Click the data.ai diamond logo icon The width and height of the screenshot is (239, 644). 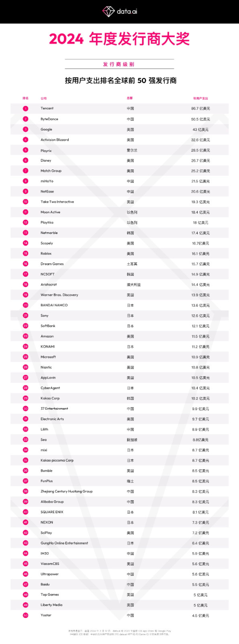[108, 11]
